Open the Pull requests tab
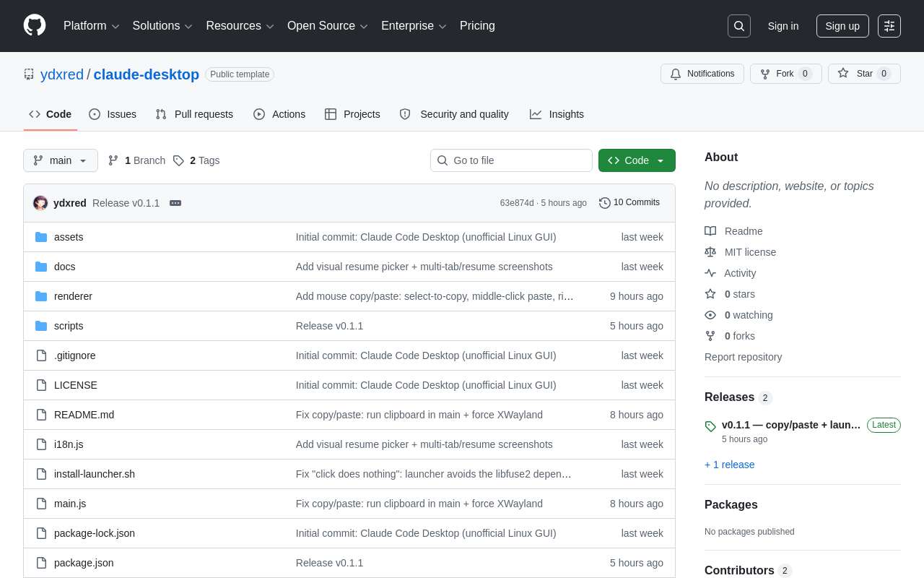 [x=194, y=114]
